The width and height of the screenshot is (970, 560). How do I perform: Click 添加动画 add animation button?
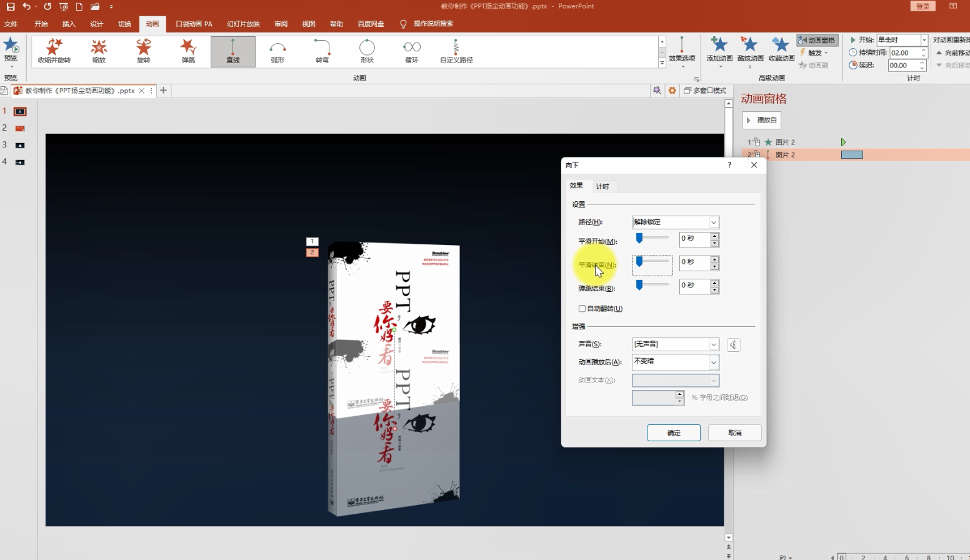[x=719, y=51]
